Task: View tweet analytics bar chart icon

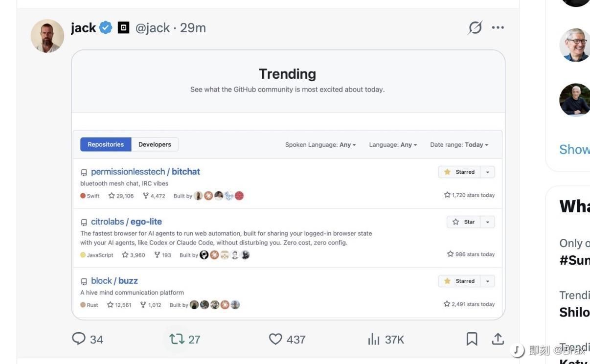Action: click(x=374, y=339)
